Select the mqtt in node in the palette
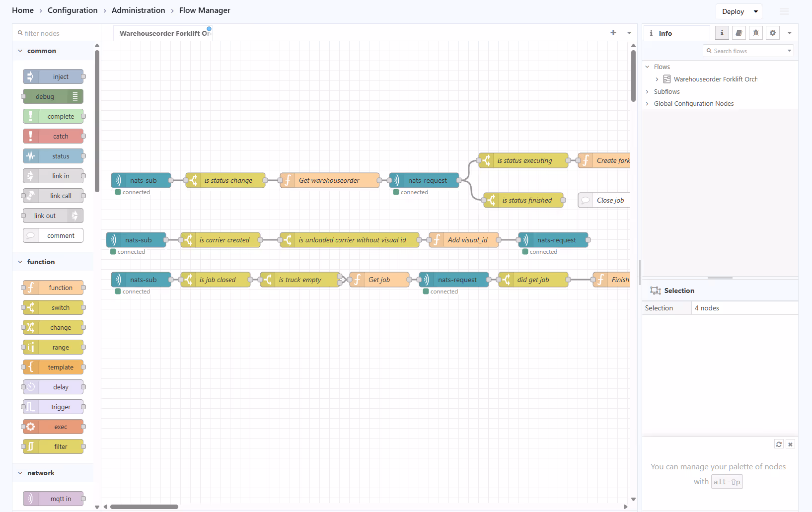Screen dimensions: 812x512 tap(54, 499)
